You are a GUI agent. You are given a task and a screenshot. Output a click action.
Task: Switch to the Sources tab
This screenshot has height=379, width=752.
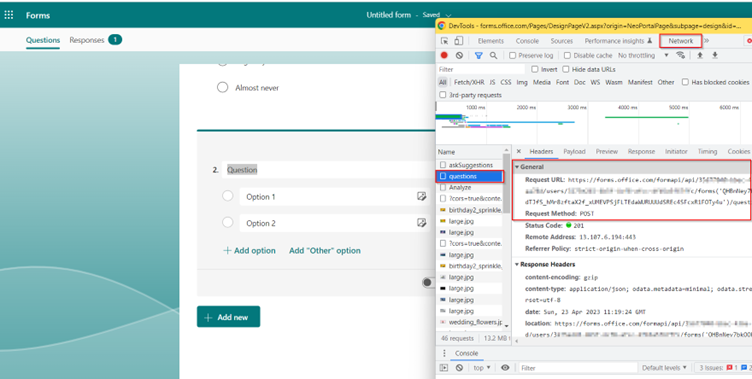[561, 41]
